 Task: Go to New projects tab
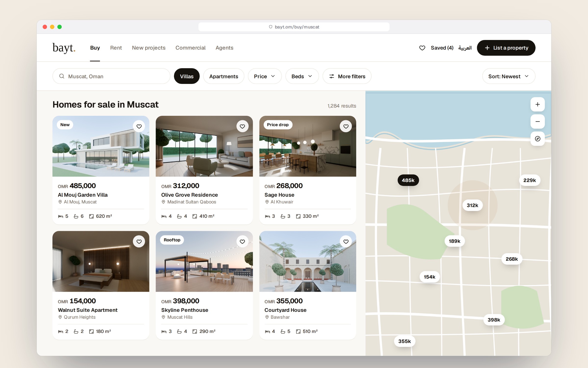click(149, 48)
